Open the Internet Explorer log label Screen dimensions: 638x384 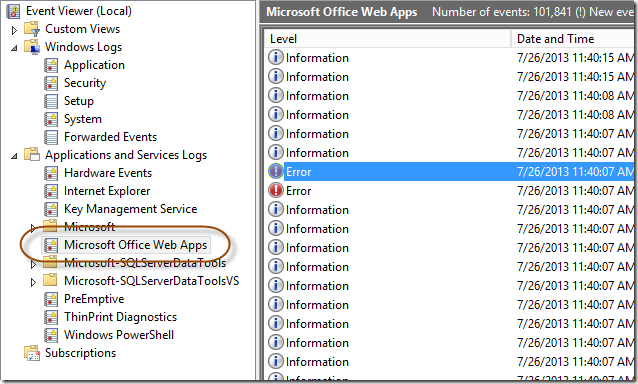(107, 191)
